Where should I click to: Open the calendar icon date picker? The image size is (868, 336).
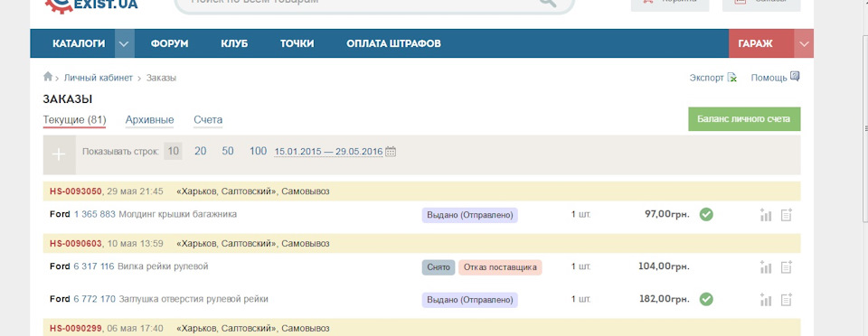pyautogui.click(x=391, y=151)
